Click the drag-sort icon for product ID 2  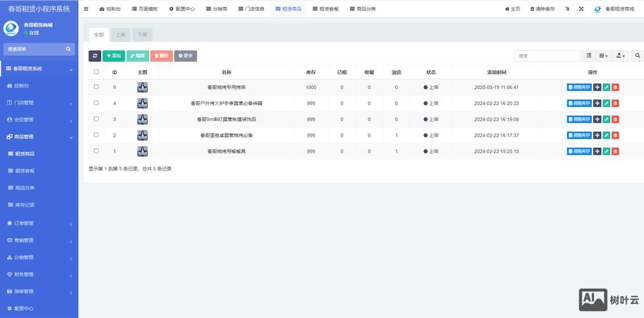(597, 135)
